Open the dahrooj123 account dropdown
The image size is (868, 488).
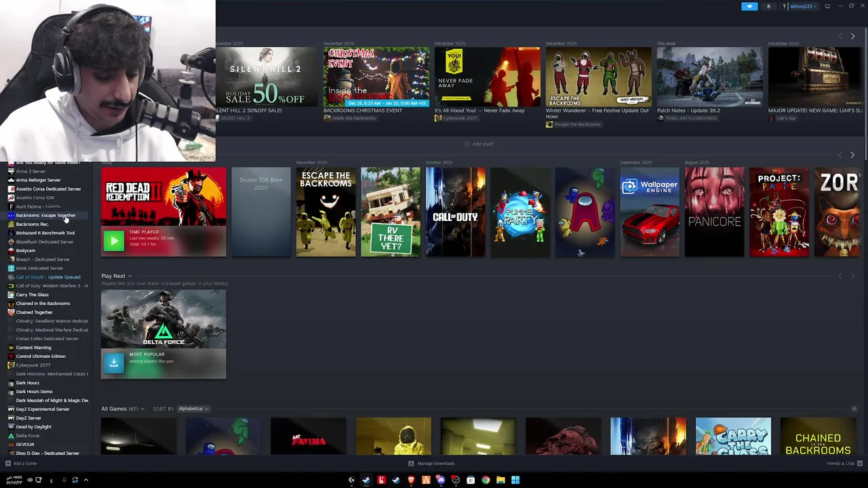pos(802,6)
